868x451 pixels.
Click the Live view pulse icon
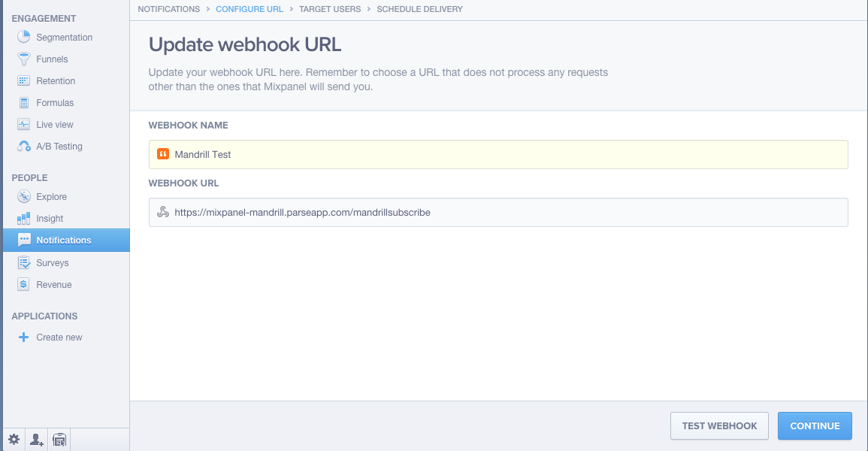[24, 125]
